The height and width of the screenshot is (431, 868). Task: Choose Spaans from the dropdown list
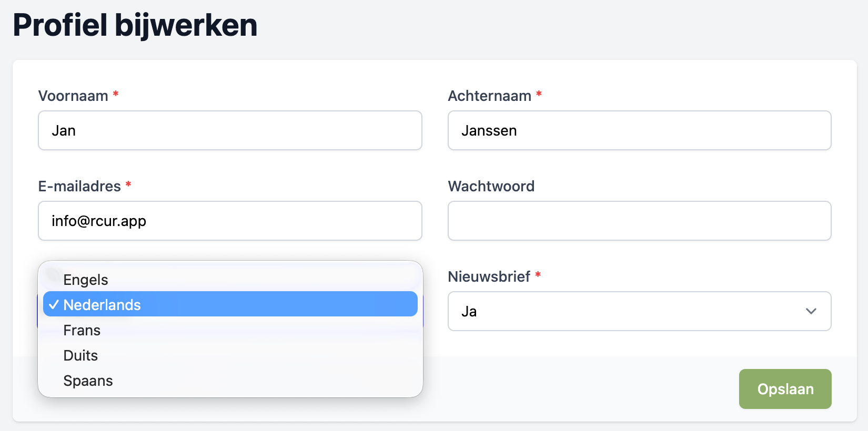click(230, 381)
